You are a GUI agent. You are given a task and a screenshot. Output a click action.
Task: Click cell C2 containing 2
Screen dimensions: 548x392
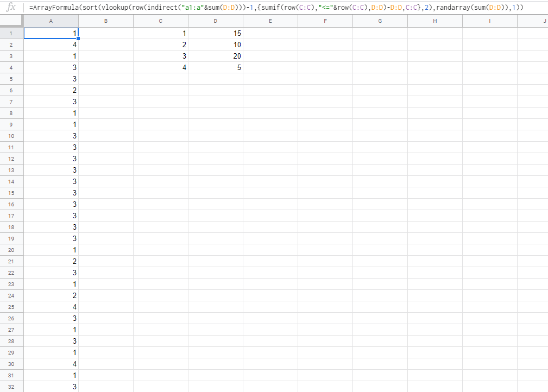161,45
